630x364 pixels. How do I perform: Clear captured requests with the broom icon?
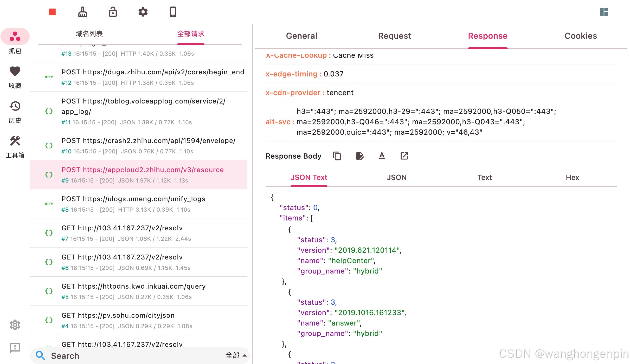[82, 12]
